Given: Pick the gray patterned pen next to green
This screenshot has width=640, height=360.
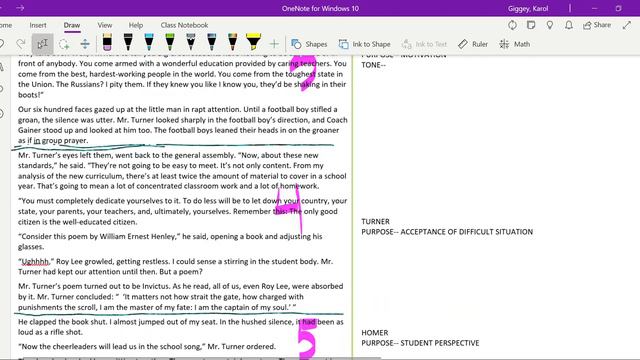Looking at the screenshot, I should pyautogui.click(x=191, y=42).
